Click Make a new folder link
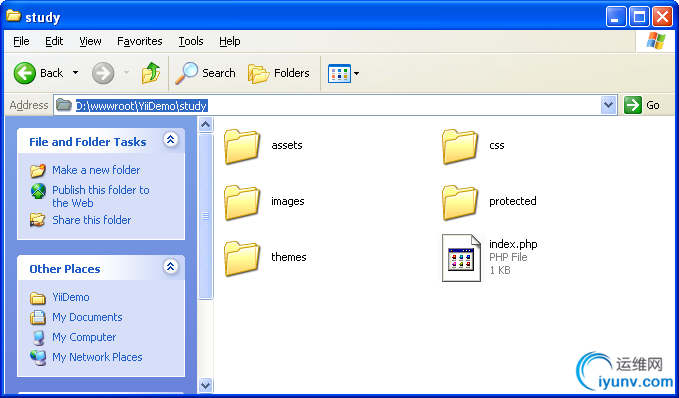679x398 pixels. click(x=96, y=170)
